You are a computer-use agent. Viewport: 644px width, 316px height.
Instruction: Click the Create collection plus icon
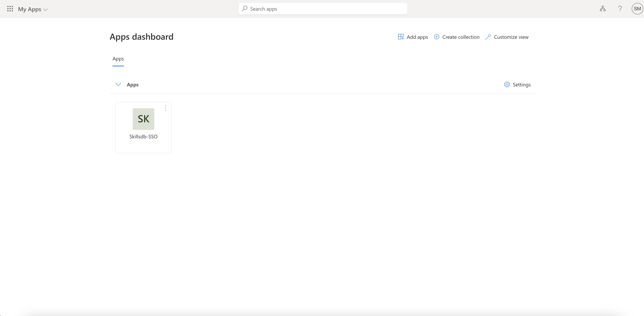436,37
